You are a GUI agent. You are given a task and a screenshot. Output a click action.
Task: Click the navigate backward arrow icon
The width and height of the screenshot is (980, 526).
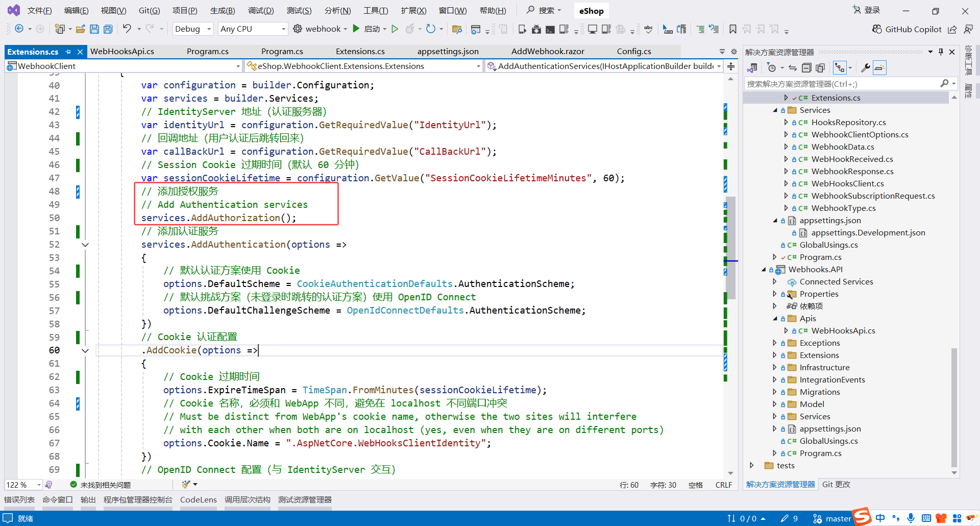tap(19, 29)
